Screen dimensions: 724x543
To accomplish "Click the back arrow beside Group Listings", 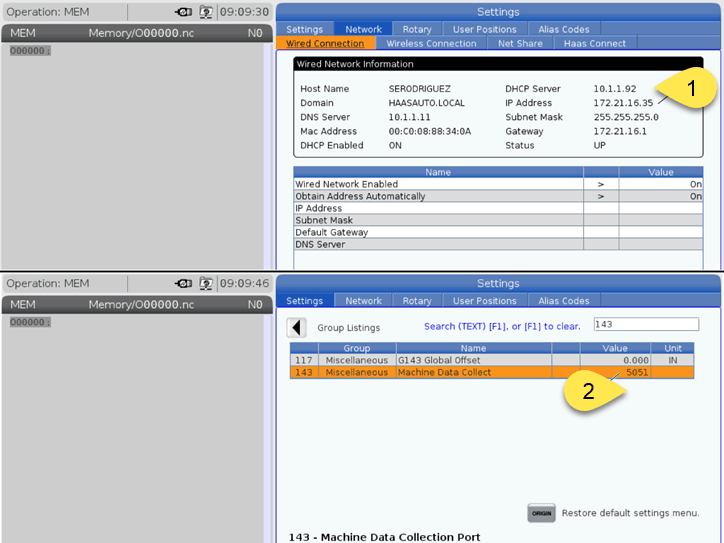I will pos(297,328).
